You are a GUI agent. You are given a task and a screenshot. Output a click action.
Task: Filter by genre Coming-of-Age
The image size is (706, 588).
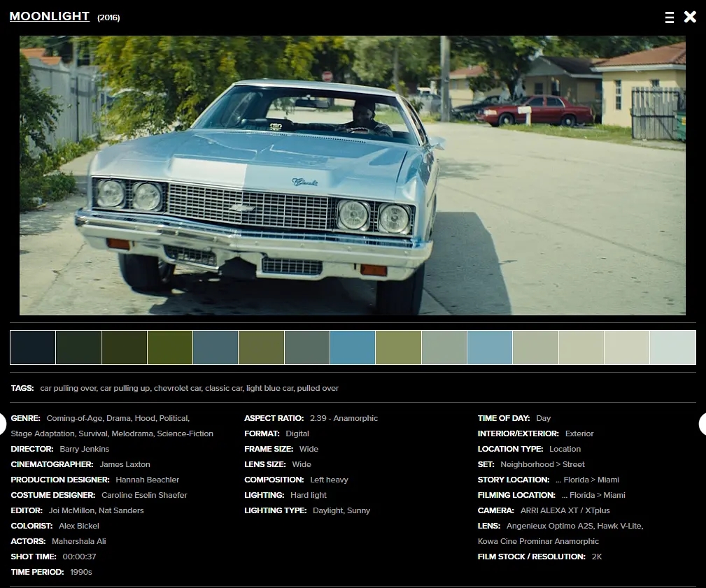[x=74, y=418]
